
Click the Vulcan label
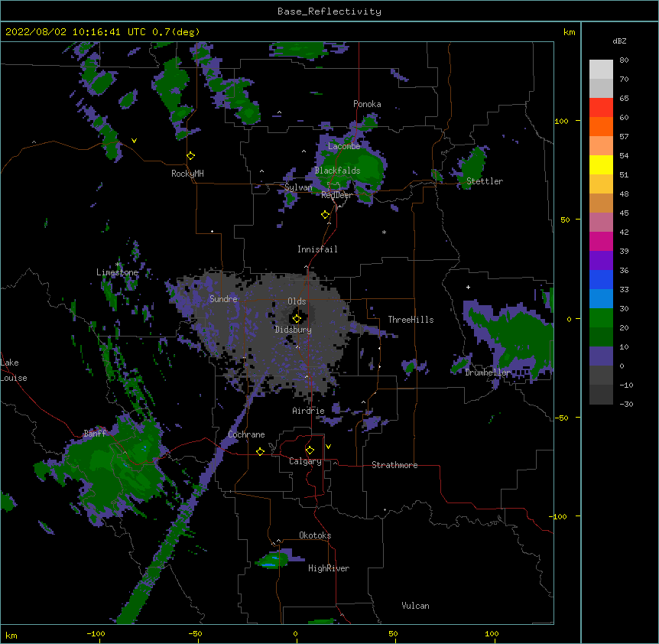point(416,606)
